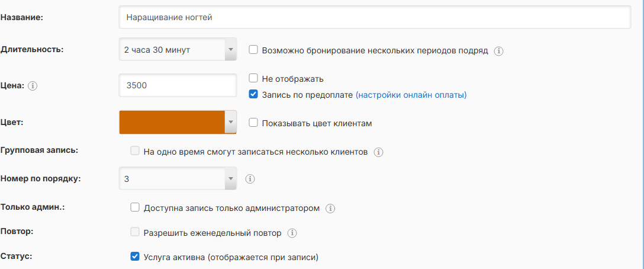Click info icon next to Номер по порядку
The height and width of the screenshot is (269, 644).
250,179
